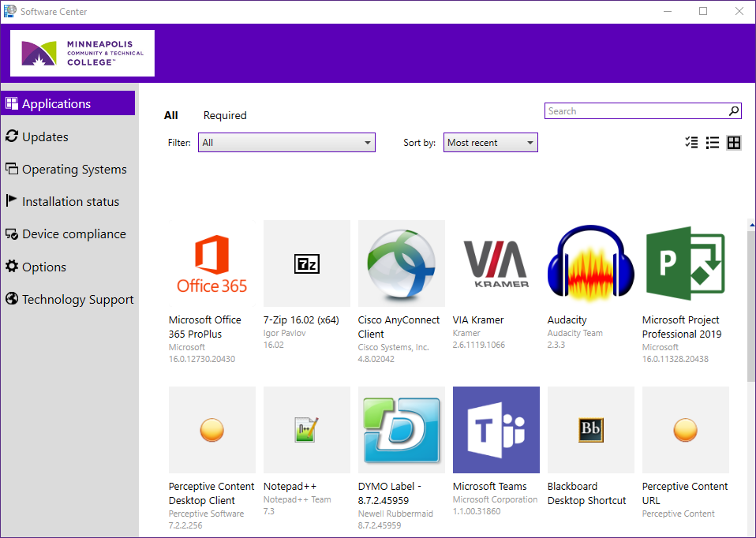Click version number 1.1.00.31860

[477, 511]
